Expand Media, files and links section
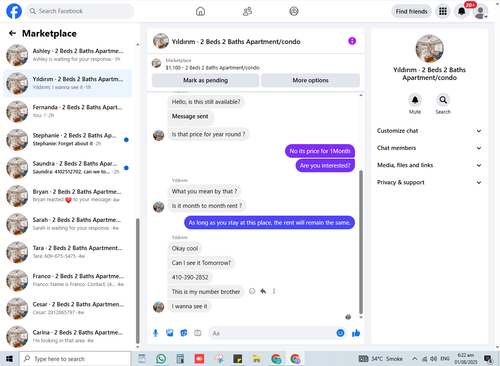 tap(429, 165)
